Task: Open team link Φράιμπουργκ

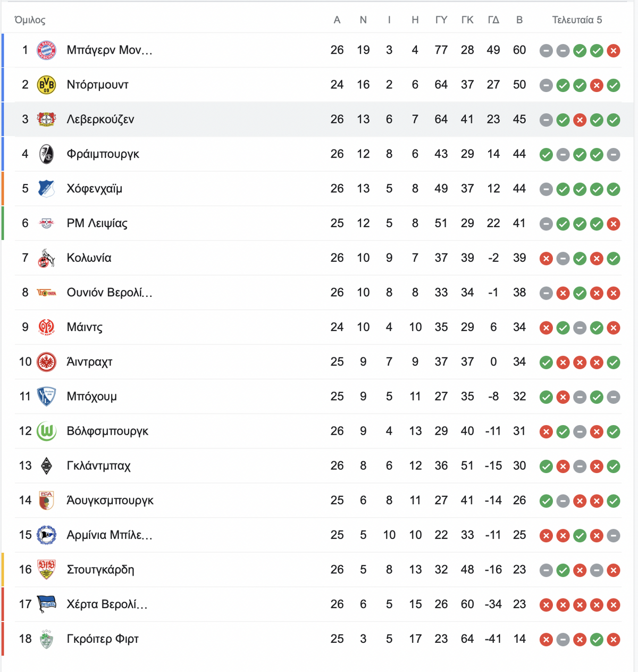Action: pyautogui.click(x=103, y=154)
